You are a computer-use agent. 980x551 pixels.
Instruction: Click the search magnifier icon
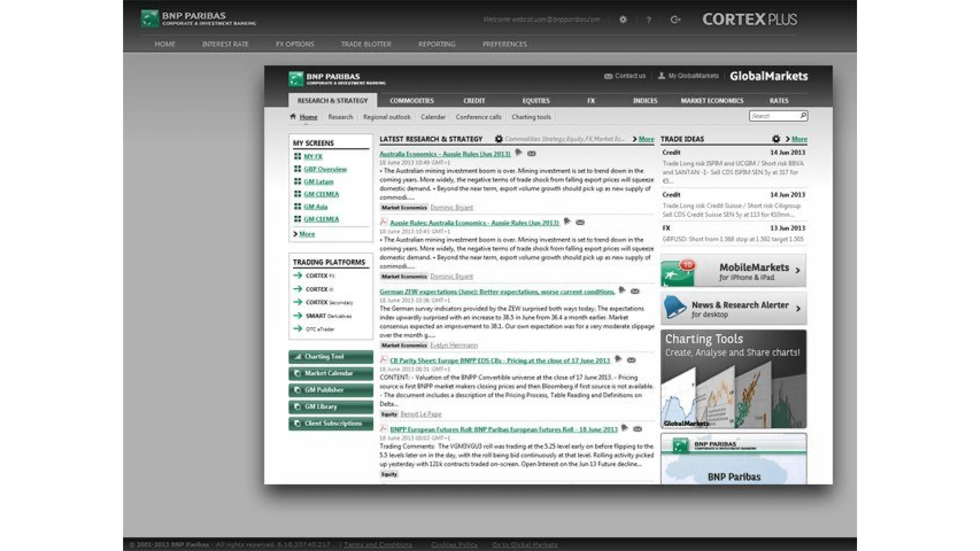pyautogui.click(x=803, y=116)
